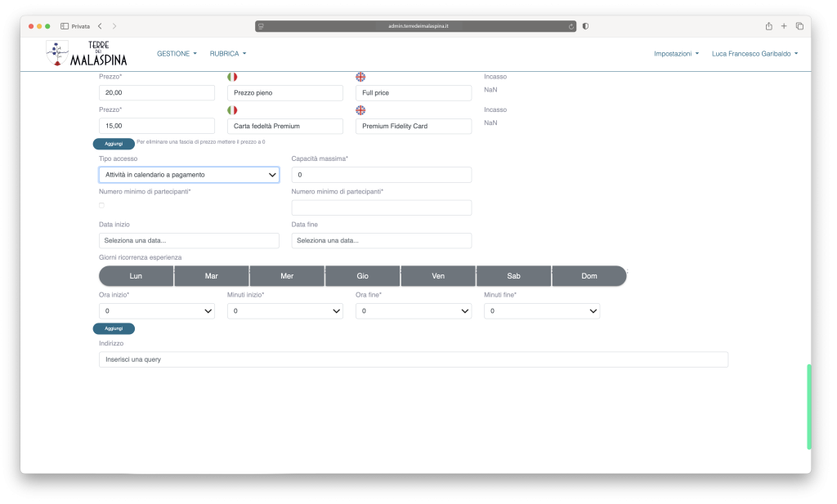The height and width of the screenshot is (504, 837).
Task: Toggle the Lun recurrence day
Action: pos(136,276)
